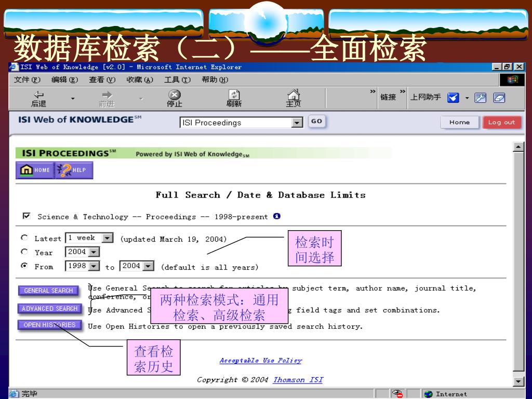Image resolution: width=532 pixels, height=399 pixels.
Task: Click the info icon after 1998-present
Action: [x=277, y=216]
